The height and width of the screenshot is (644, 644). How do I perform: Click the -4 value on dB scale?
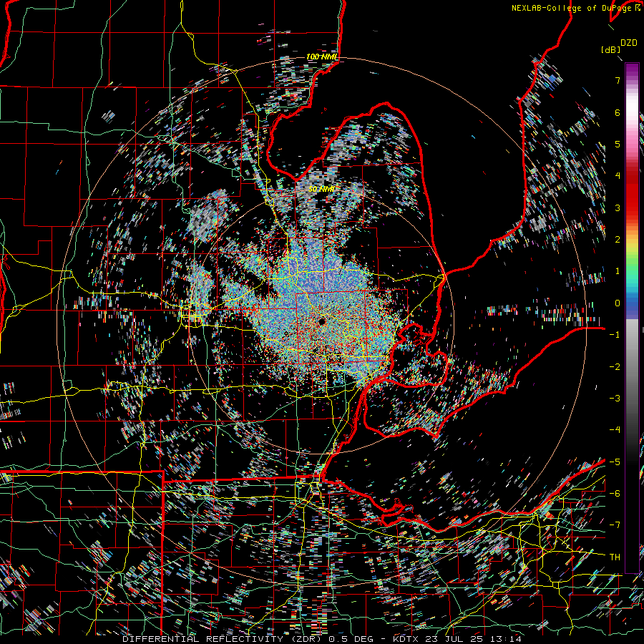click(615, 430)
